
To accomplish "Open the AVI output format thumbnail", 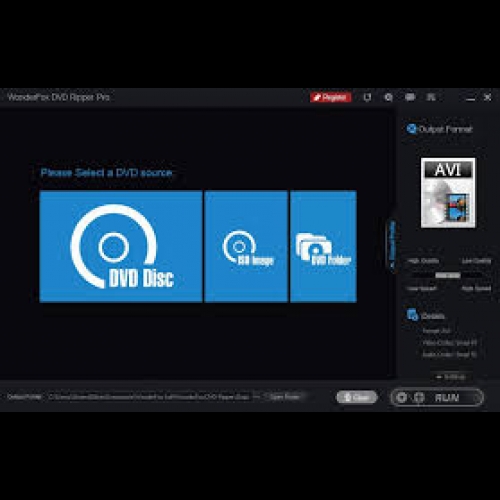I will point(448,193).
